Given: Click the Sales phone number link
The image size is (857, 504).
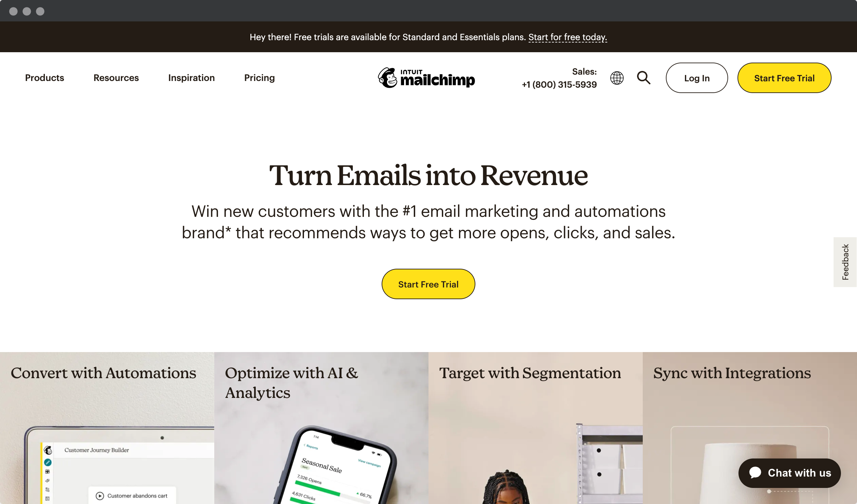Looking at the screenshot, I should 559,83.
